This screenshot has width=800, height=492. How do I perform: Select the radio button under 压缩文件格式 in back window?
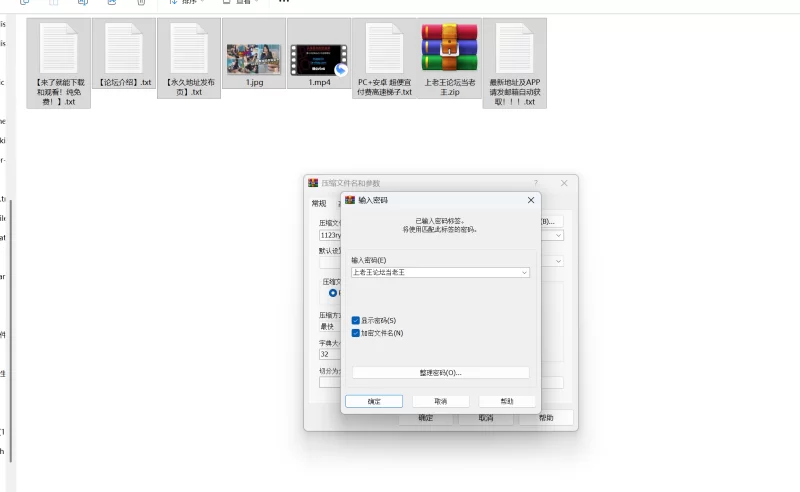click(333, 293)
